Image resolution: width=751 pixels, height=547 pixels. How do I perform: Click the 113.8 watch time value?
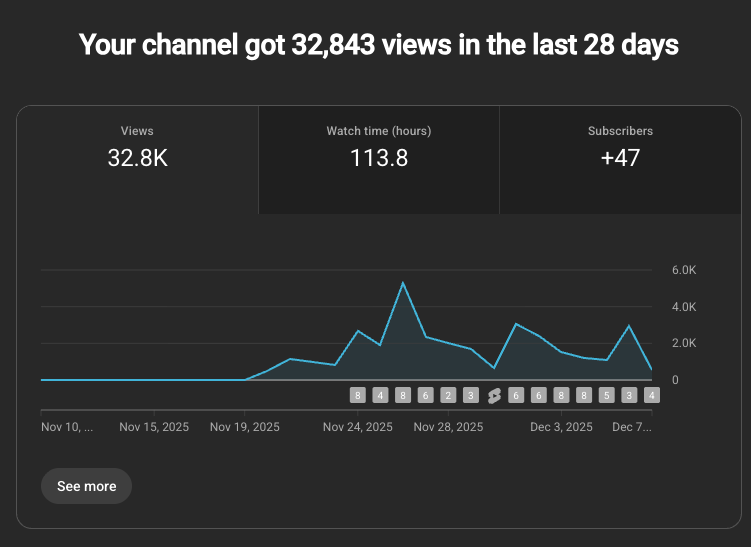point(379,158)
